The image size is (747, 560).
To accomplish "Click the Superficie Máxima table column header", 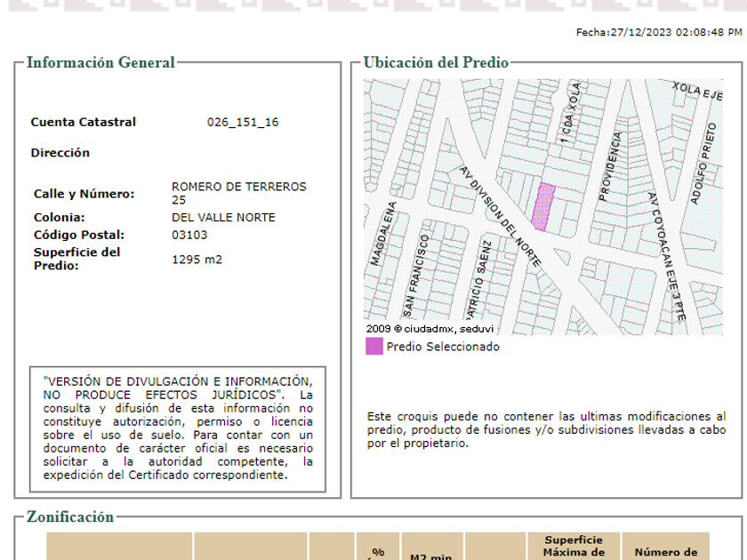I will pos(574,546).
